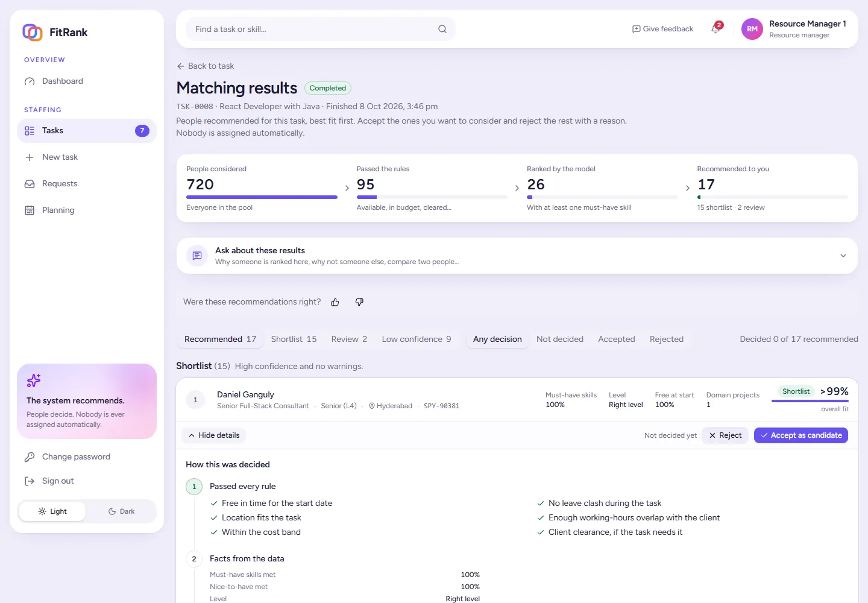Open notifications bell icon

(715, 29)
